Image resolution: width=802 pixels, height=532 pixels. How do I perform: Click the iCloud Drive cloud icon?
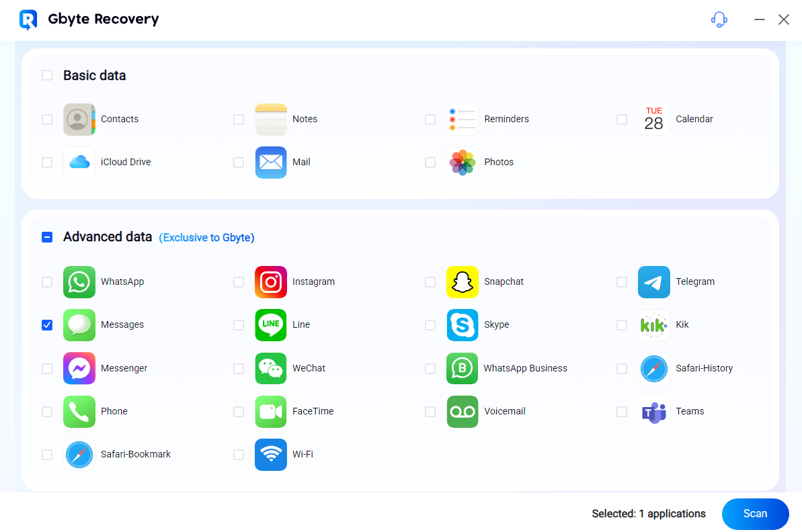[79, 162]
